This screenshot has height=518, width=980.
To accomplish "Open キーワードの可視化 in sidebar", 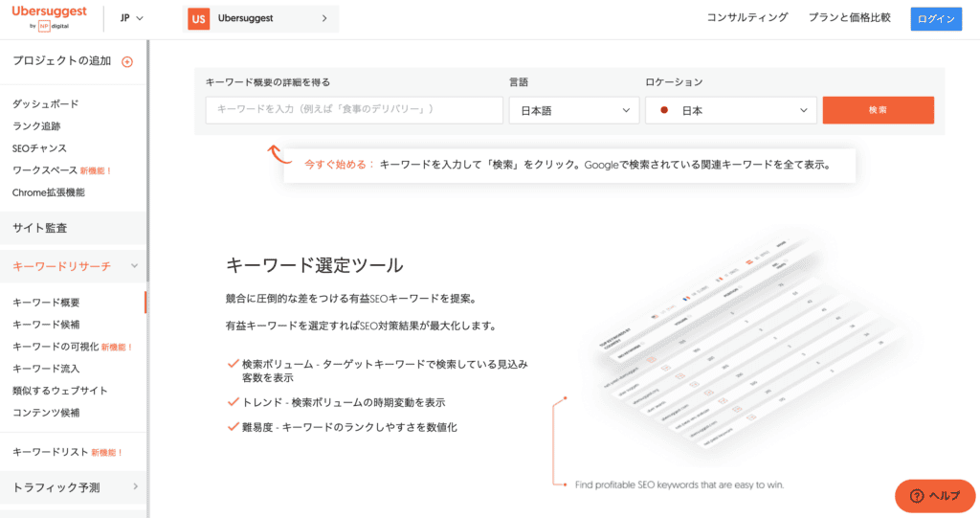I will [56, 347].
